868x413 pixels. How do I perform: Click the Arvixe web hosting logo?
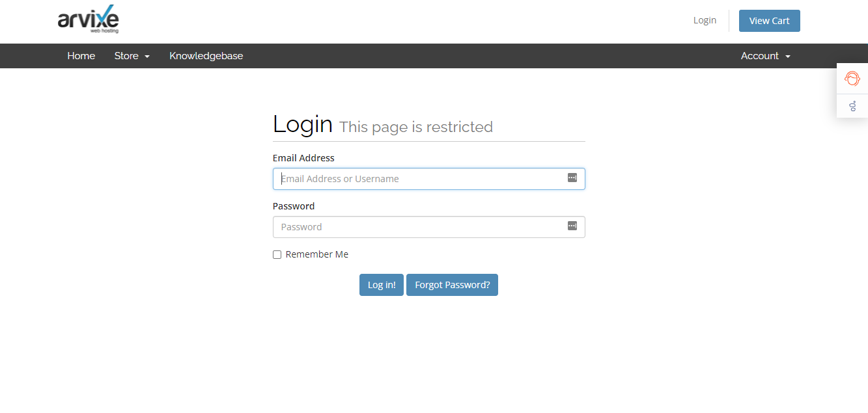point(89,20)
